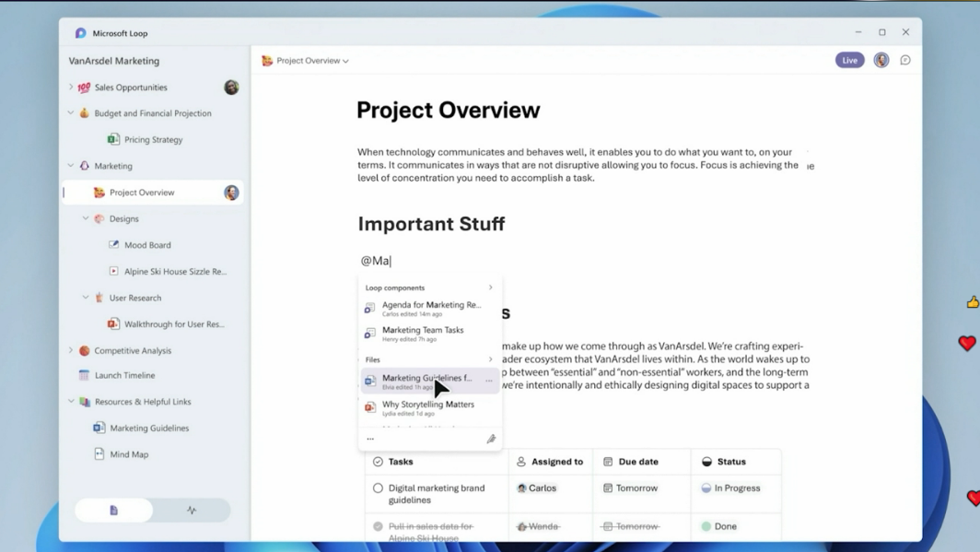Click the Project Overview emoji icon in header
This screenshot has width=980, height=552.
[x=267, y=61]
